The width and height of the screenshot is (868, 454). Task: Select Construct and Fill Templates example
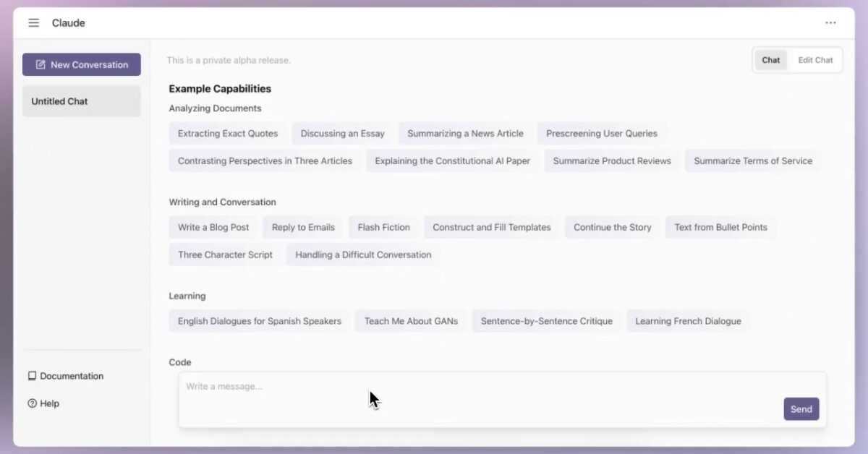(492, 227)
